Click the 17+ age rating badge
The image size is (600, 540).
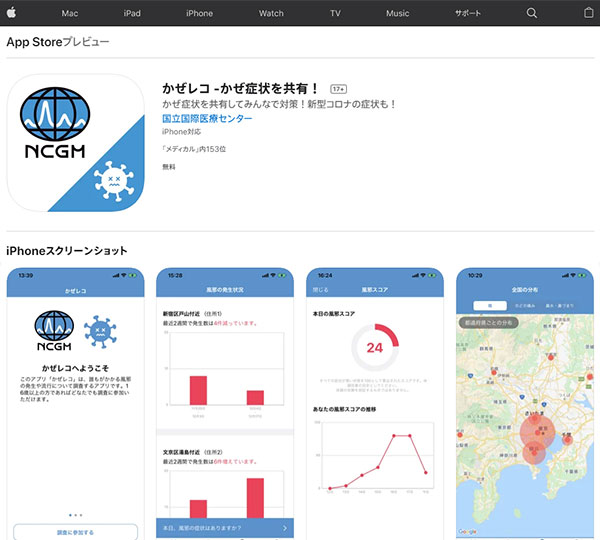(x=338, y=89)
